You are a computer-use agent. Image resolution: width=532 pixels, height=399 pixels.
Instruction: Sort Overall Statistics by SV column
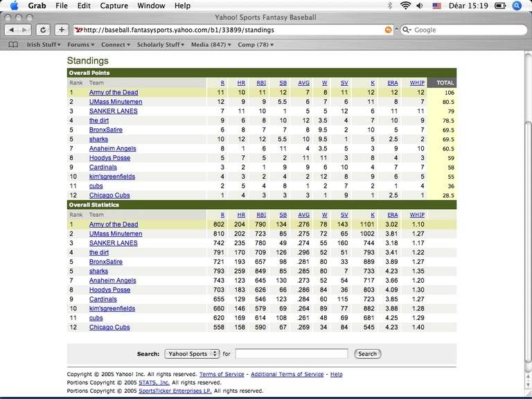[344, 215]
